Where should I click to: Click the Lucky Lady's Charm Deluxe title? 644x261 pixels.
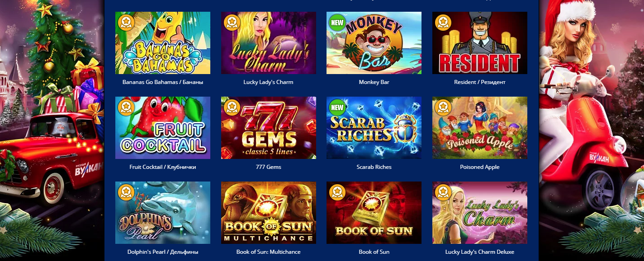(x=480, y=252)
